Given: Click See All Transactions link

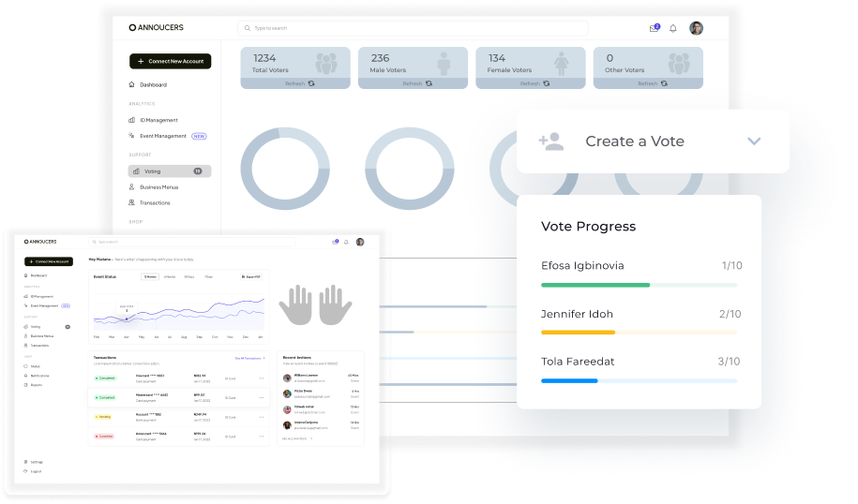Looking at the screenshot, I should point(249,358).
